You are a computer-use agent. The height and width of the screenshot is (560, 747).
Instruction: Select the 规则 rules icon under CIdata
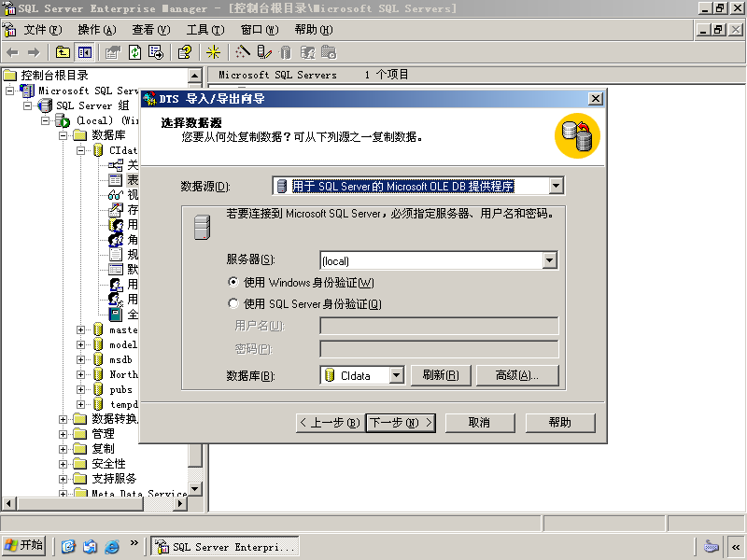click(115, 254)
